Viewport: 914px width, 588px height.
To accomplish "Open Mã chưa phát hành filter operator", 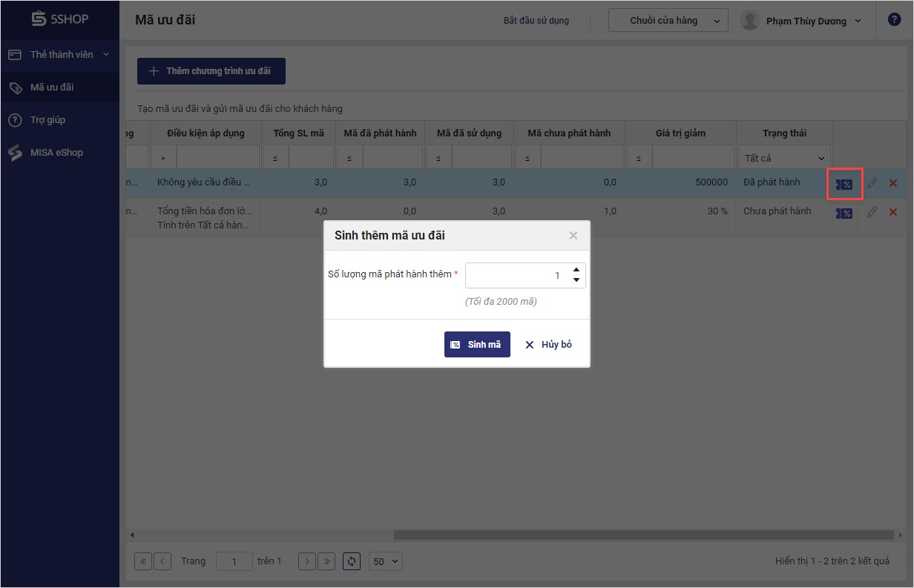I will tap(527, 158).
